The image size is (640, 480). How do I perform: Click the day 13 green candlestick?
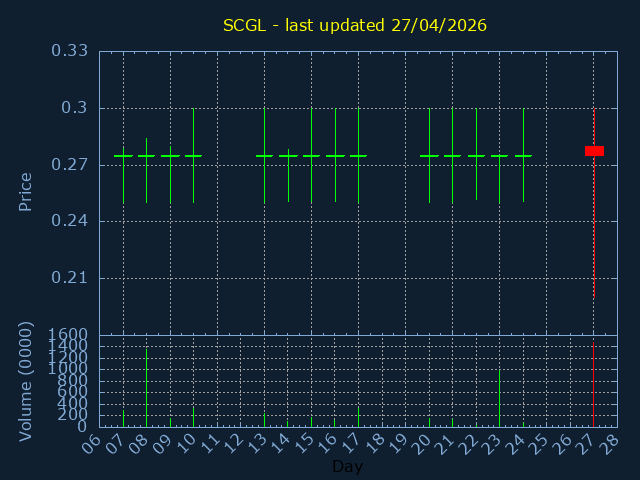coord(264,156)
